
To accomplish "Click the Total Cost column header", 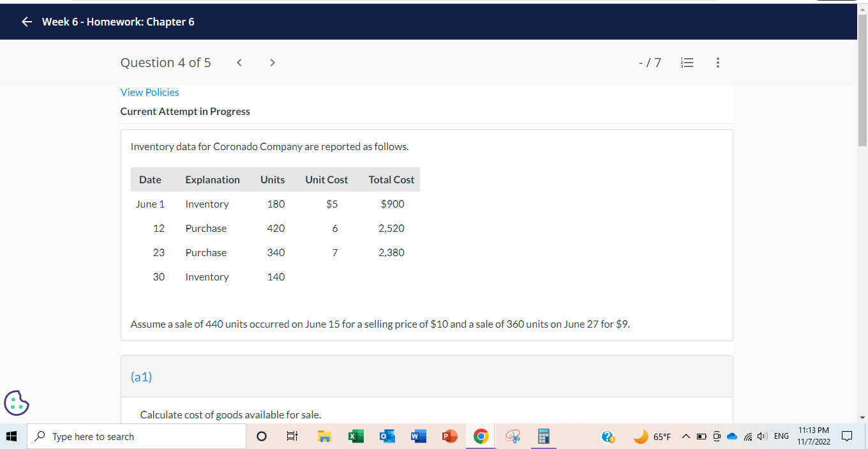I will 391,179.
